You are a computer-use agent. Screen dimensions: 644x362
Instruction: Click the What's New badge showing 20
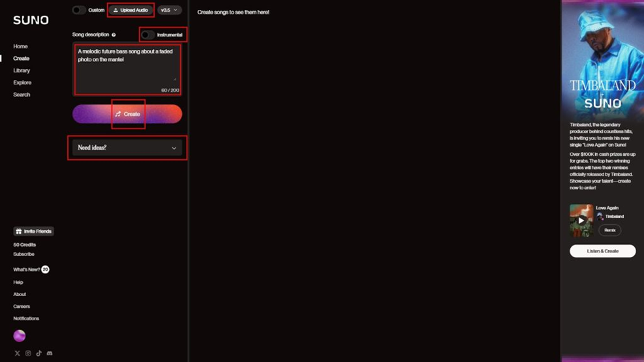point(45,269)
